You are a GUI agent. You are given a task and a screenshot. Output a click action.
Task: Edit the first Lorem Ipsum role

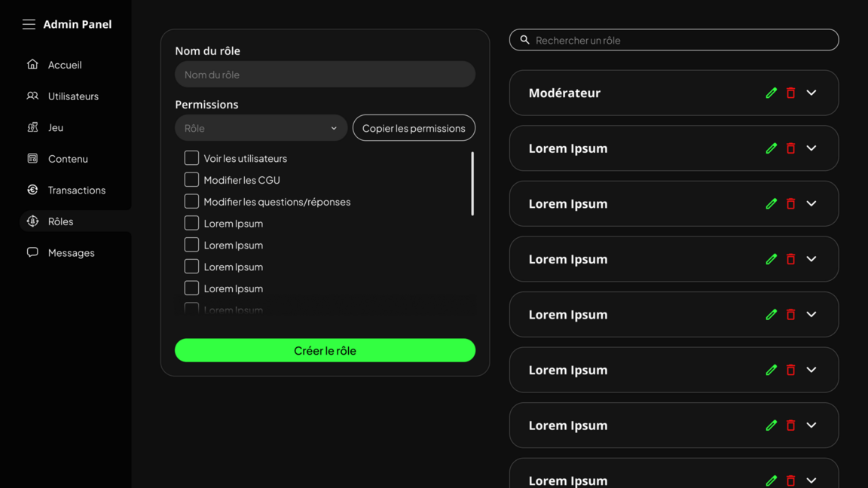coord(771,148)
